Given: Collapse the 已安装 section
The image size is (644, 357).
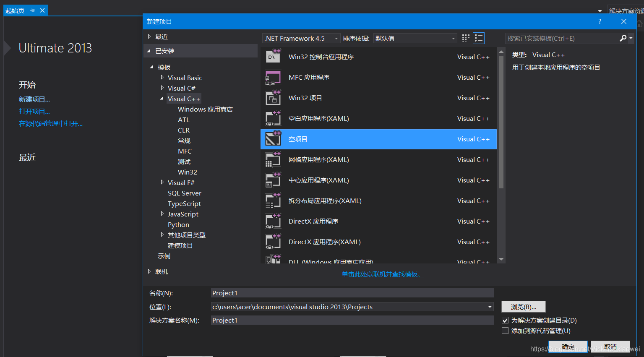Looking at the screenshot, I should (x=149, y=51).
